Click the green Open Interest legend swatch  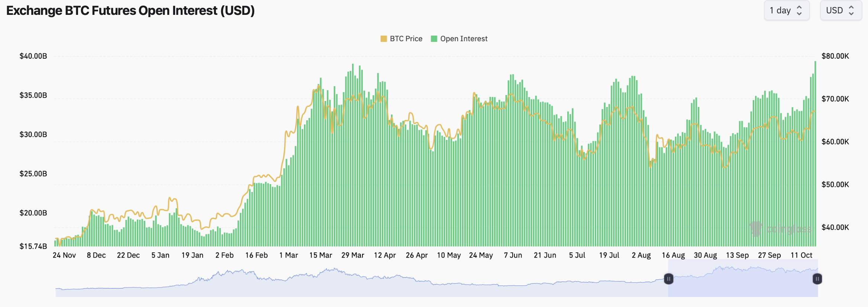coord(434,39)
